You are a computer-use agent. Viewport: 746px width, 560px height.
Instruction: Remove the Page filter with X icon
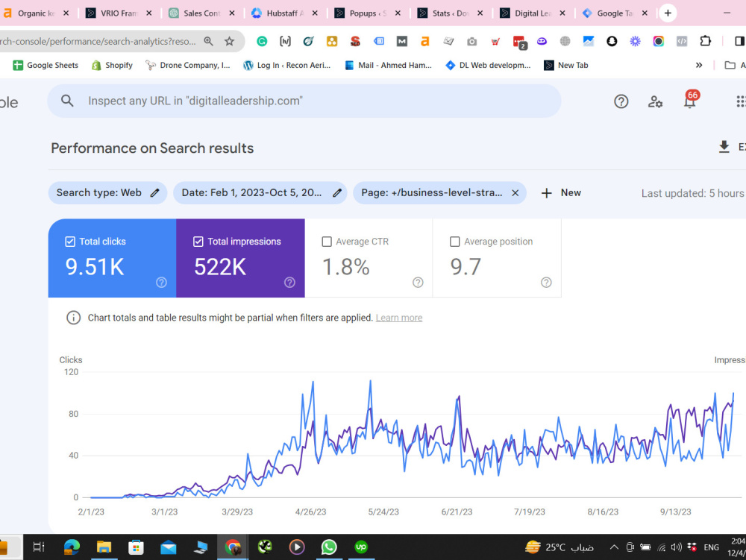[x=515, y=192]
